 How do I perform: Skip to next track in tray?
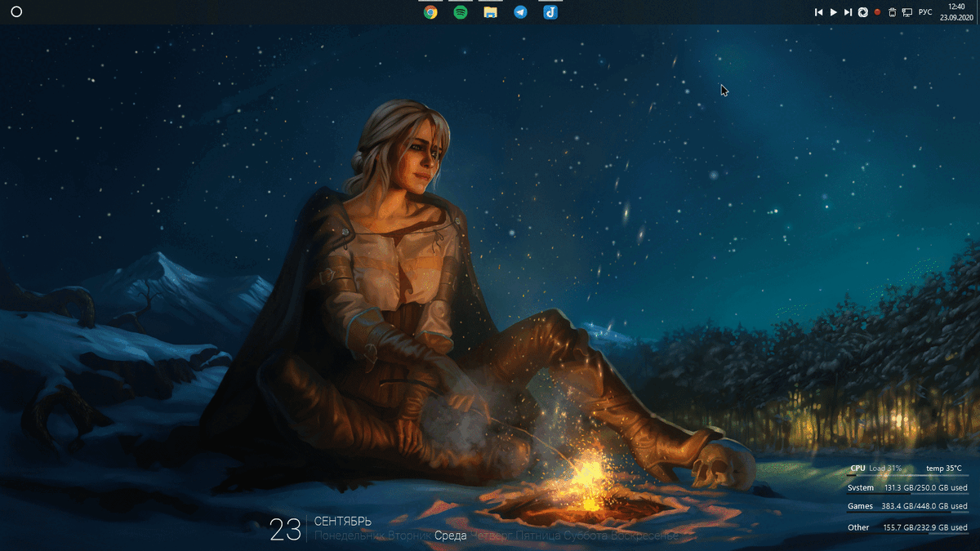click(x=848, y=12)
